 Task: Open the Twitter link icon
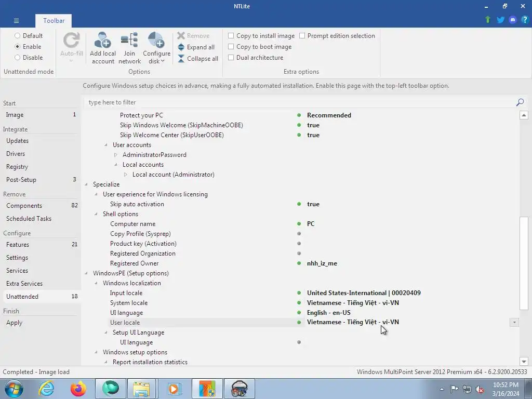(500, 20)
